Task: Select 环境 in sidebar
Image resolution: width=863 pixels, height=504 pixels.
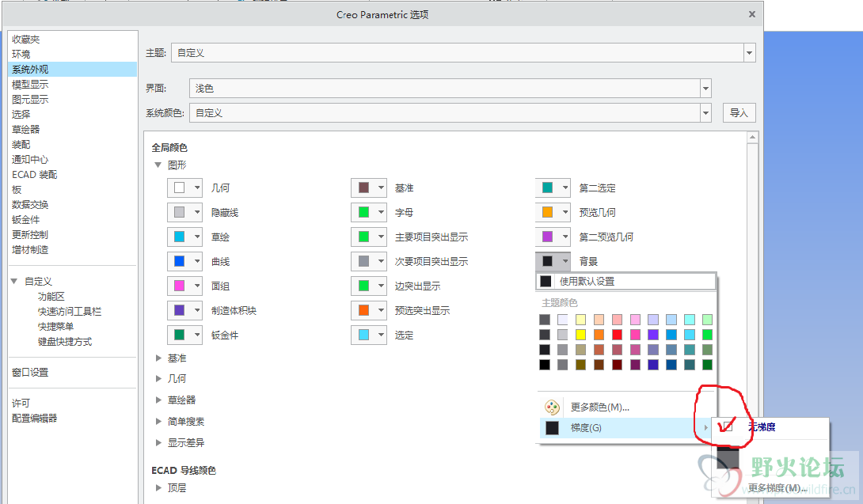Action: 21,55
